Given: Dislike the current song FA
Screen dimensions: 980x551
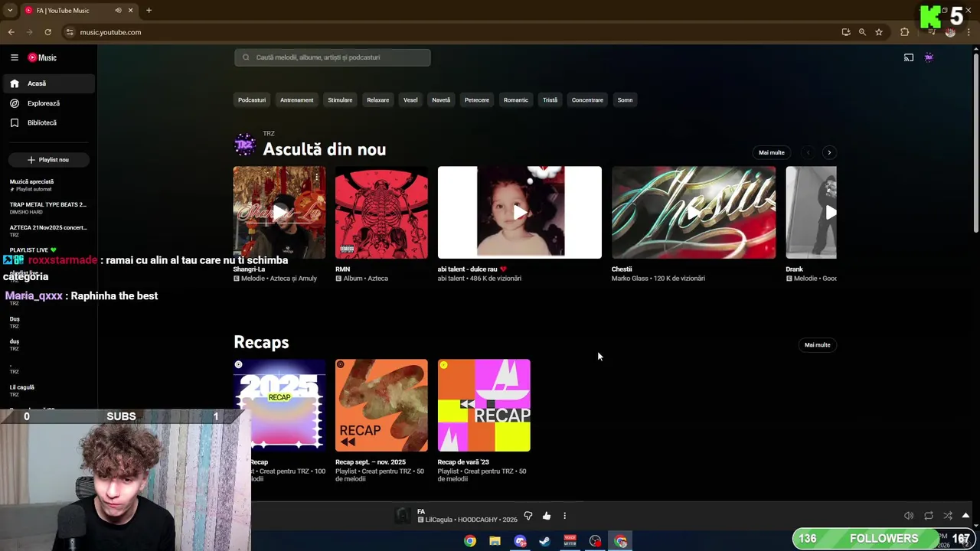Looking at the screenshot, I should tap(528, 516).
